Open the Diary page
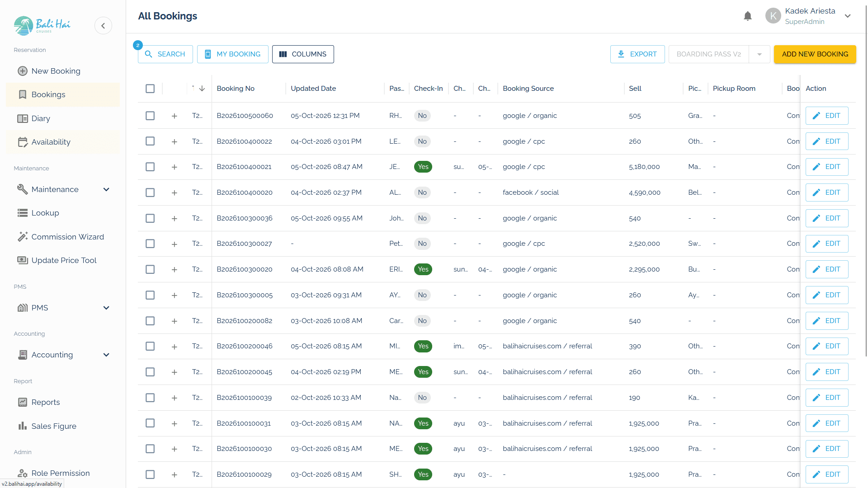The width and height of the screenshot is (868, 488). [x=63, y=118]
